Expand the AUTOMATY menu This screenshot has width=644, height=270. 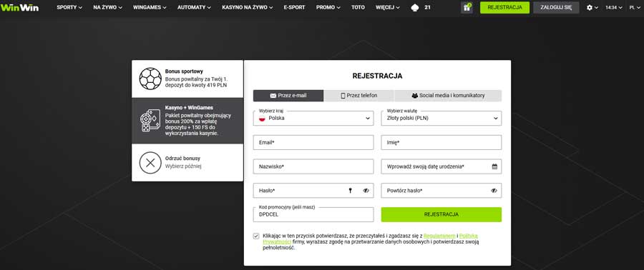point(194,7)
